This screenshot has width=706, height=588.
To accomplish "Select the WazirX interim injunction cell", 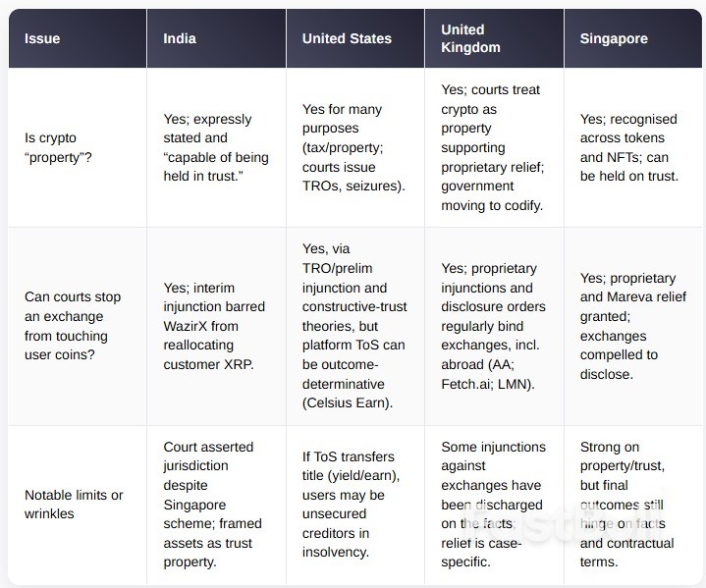I will (x=214, y=327).
